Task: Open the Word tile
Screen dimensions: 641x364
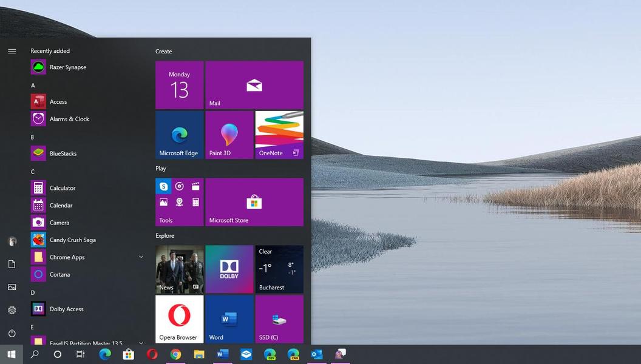Action: pos(229,319)
